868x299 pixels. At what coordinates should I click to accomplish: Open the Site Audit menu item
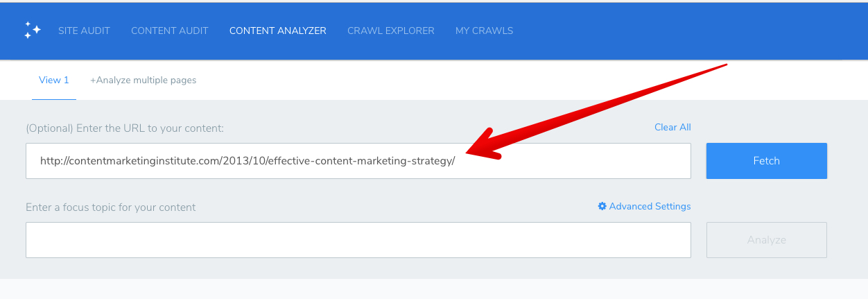84,31
